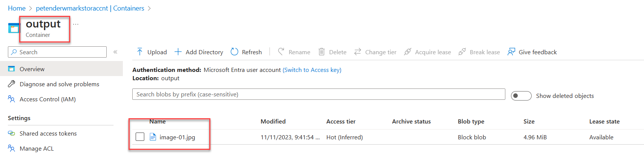The height and width of the screenshot is (154, 644).
Task: Select Access Control (IAM) in sidebar
Action: 47,99
